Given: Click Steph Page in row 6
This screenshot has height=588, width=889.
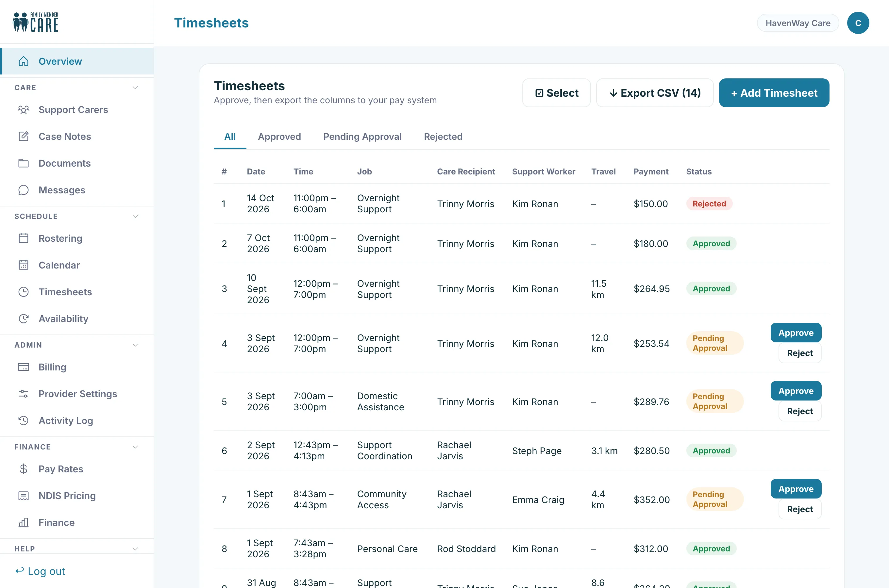Looking at the screenshot, I should pos(537,450).
